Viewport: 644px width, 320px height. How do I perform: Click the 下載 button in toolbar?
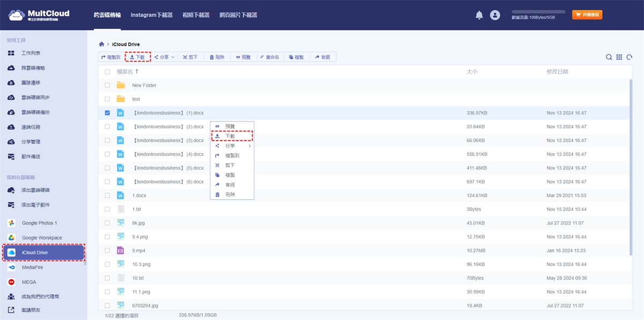(x=137, y=57)
